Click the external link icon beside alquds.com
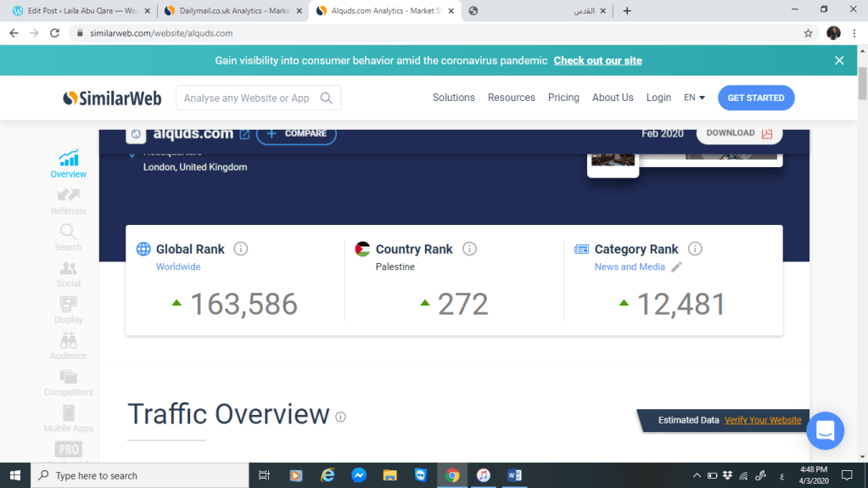Screen dimensions: 868x488 coord(244,134)
